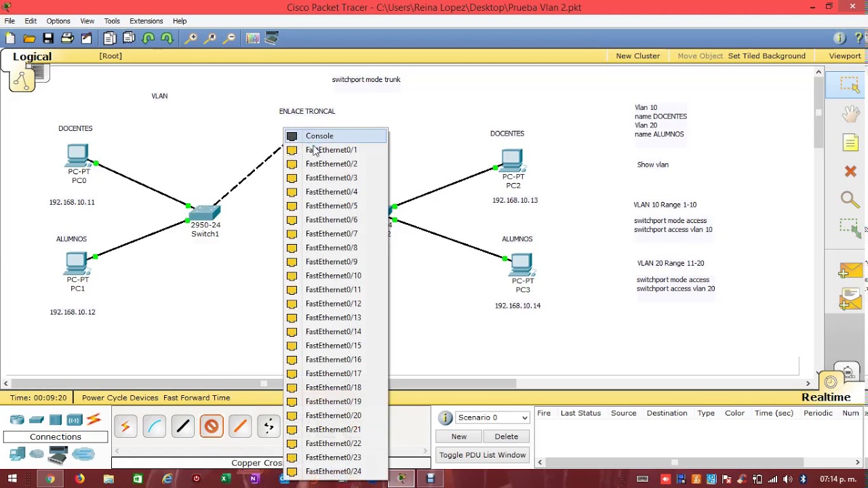Screen dimensions: 868x488
Task: Open file using the folder icon
Action: 29,39
